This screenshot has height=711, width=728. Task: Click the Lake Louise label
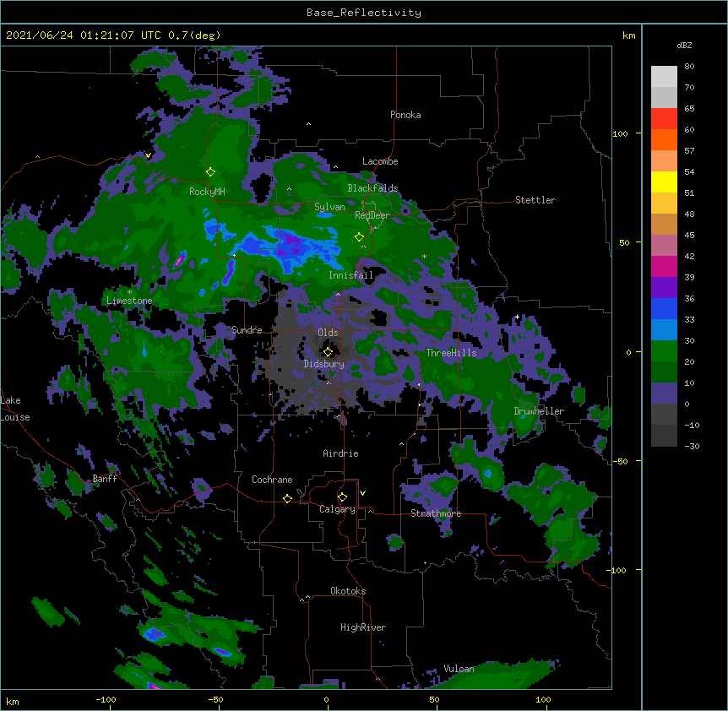tap(14, 409)
